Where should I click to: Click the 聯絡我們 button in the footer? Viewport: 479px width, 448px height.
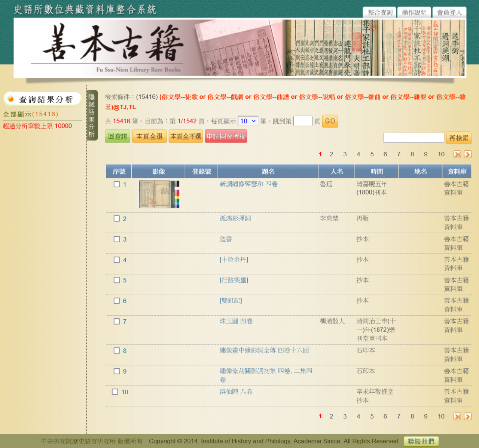[421, 441]
